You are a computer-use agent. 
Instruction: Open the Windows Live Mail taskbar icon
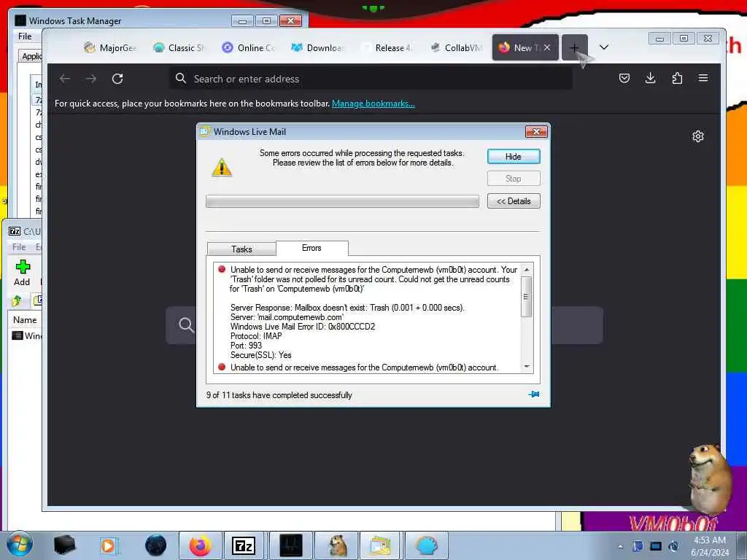pos(380,545)
